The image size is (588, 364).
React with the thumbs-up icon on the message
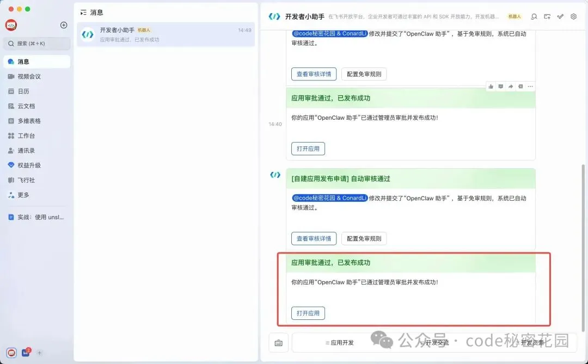point(491,87)
